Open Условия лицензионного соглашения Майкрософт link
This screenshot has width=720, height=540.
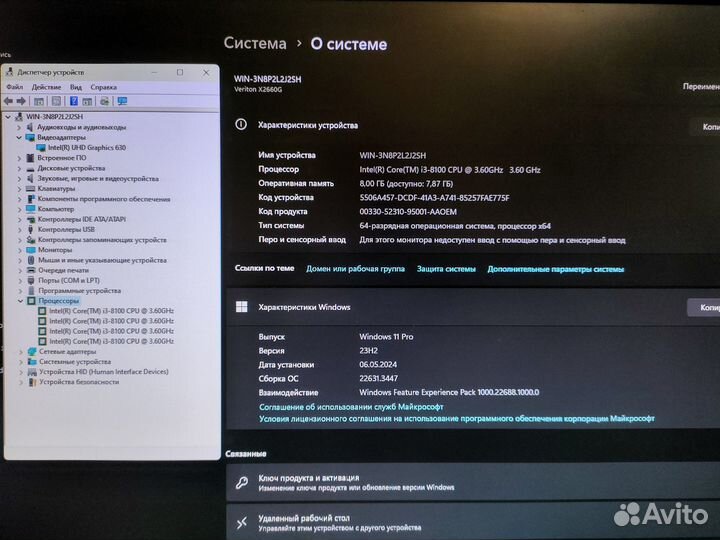click(456, 418)
